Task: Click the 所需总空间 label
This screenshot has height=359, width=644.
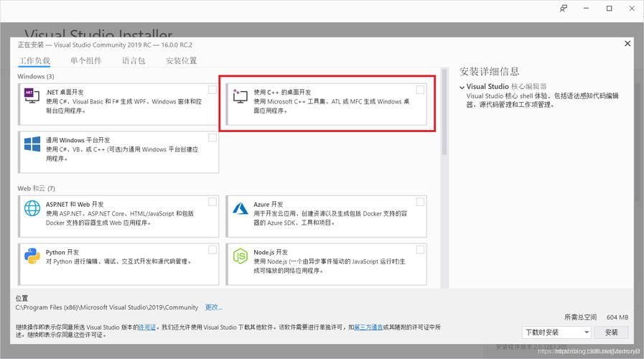Action: 580,317
